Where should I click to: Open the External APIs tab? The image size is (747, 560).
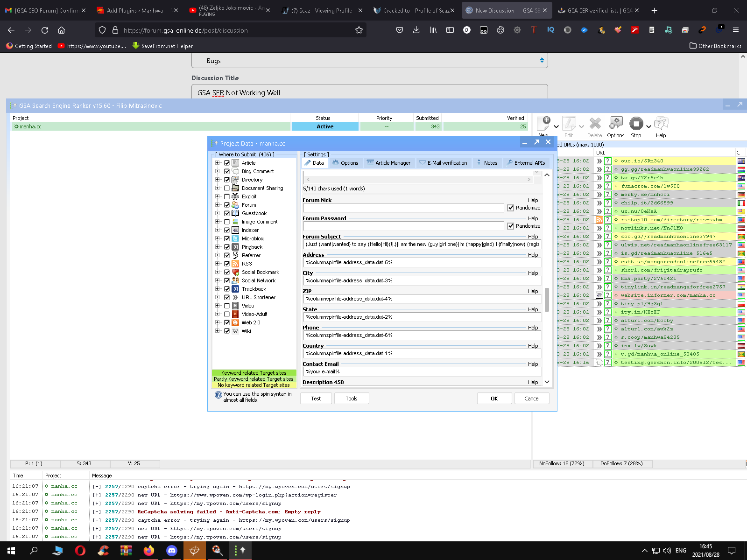526,163
